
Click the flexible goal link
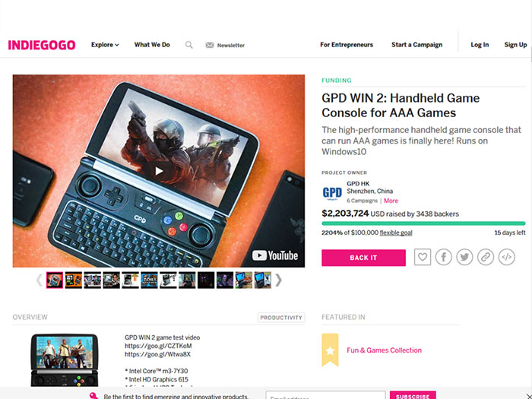[x=396, y=233]
